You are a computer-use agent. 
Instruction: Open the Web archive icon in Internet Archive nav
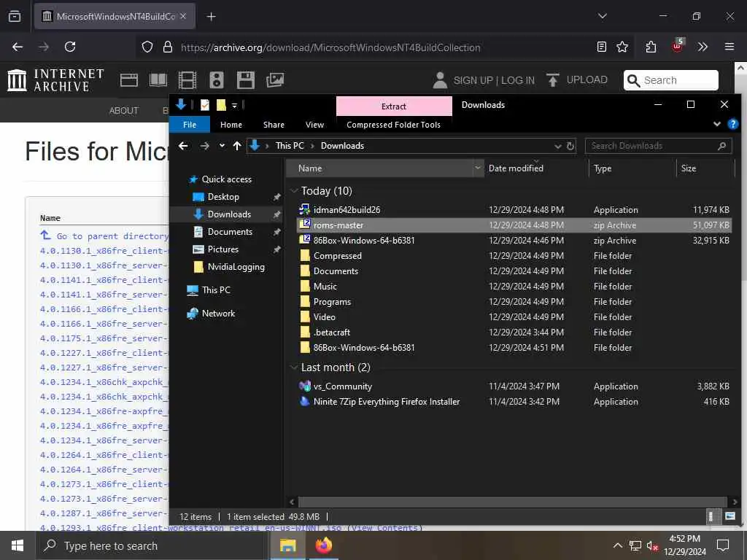128,80
